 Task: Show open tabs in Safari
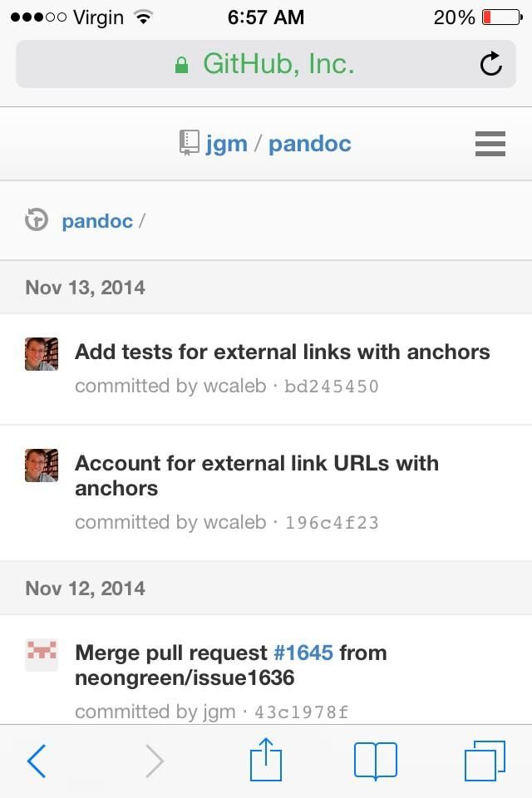click(x=485, y=761)
